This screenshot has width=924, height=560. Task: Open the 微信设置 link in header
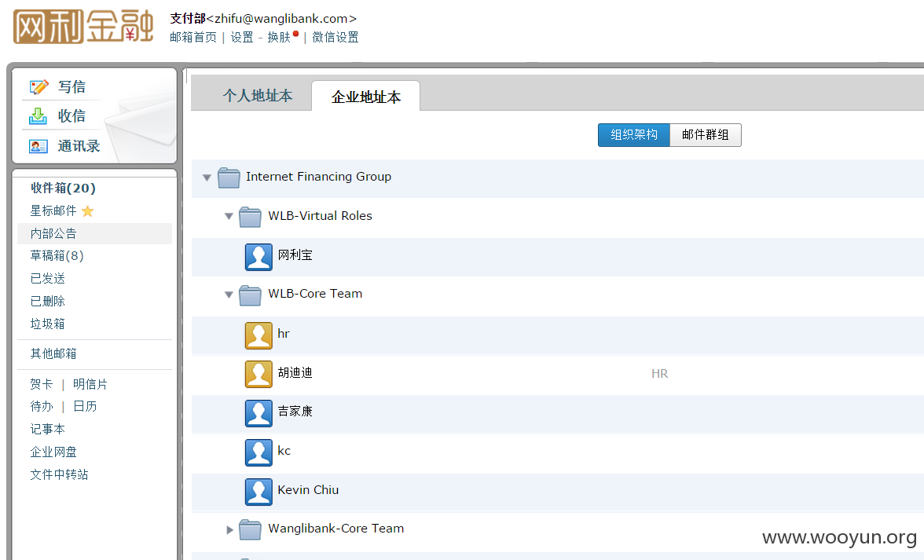pos(335,37)
